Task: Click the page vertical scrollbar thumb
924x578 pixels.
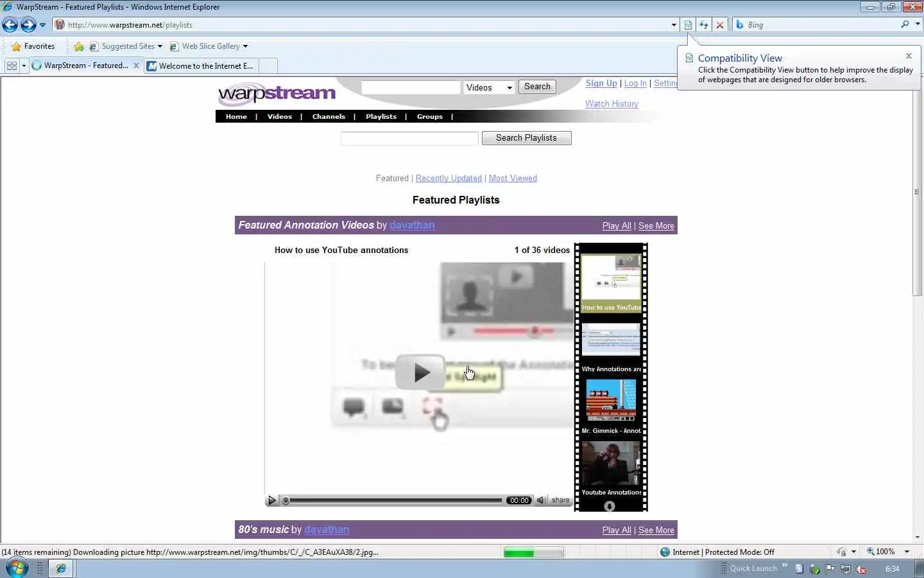Action: point(917,191)
